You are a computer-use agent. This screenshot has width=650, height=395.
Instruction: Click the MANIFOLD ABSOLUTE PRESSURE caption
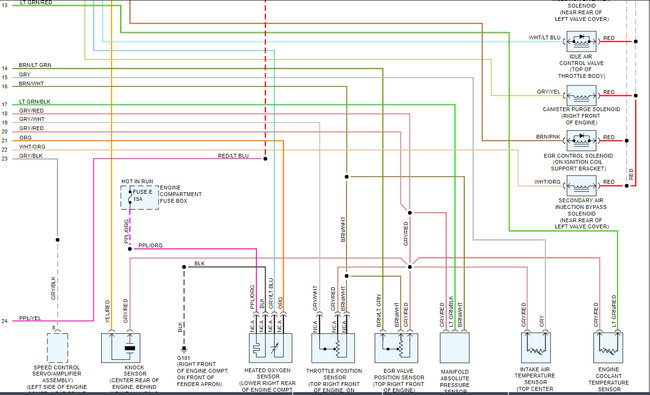pos(455,381)
